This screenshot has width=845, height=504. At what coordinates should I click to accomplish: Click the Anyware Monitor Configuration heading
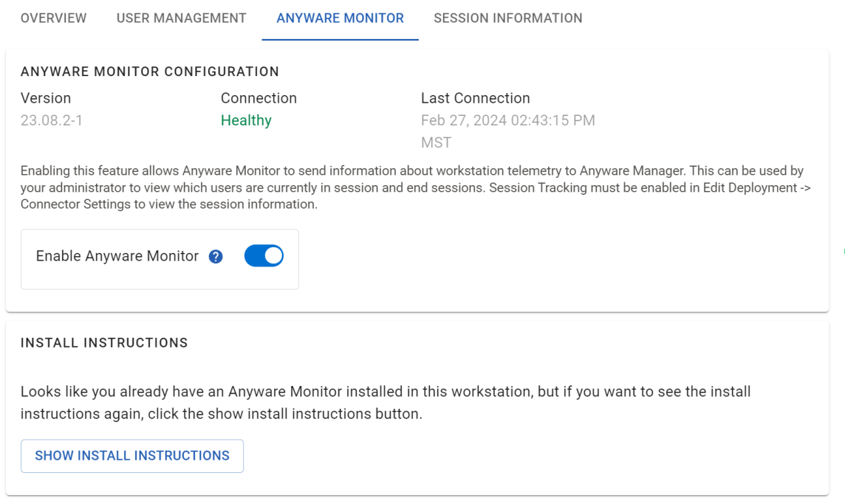click(150, 72)
